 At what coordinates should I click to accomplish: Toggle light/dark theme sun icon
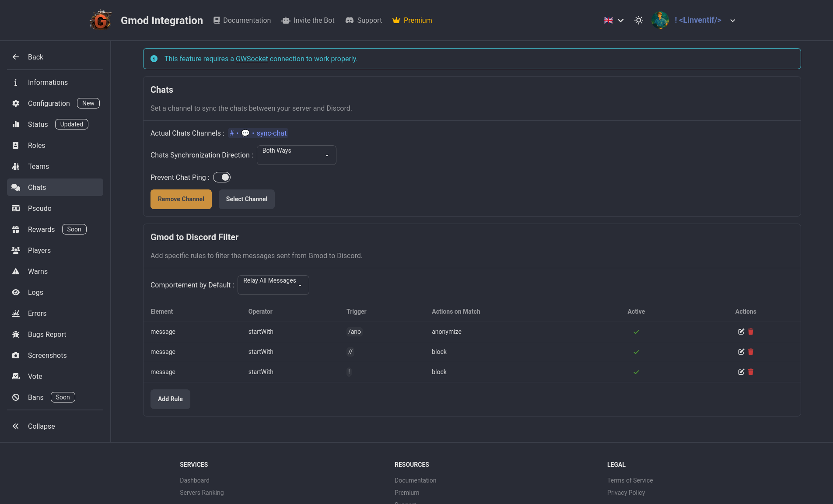click(639, 21)
